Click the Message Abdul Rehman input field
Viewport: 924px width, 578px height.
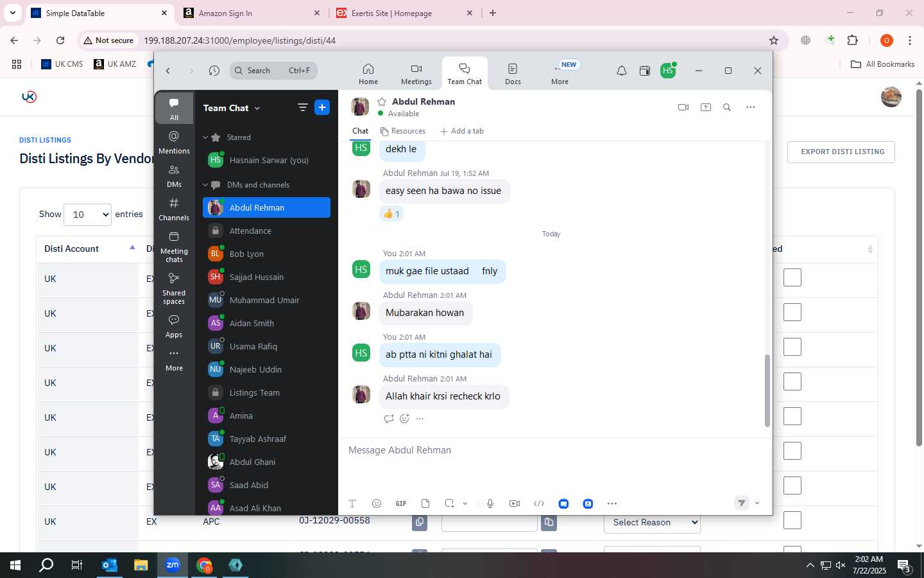555,450
